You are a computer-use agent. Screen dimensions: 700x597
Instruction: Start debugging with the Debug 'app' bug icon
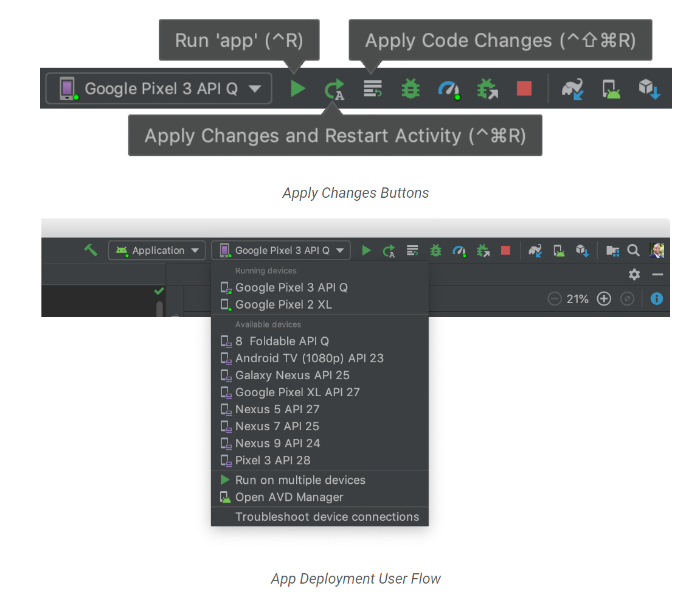pos(411,88)
